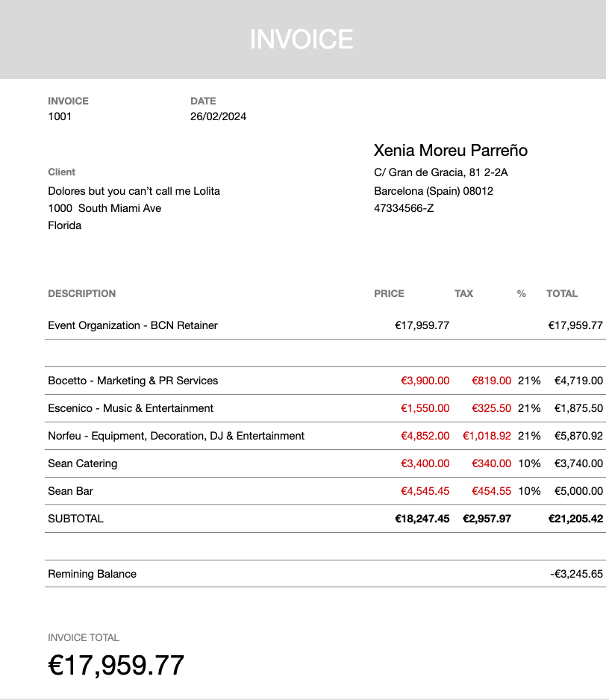Select the Bocetto 21% tax rate
This screenshot has height=700, width=609.
[x=529, y=381]
